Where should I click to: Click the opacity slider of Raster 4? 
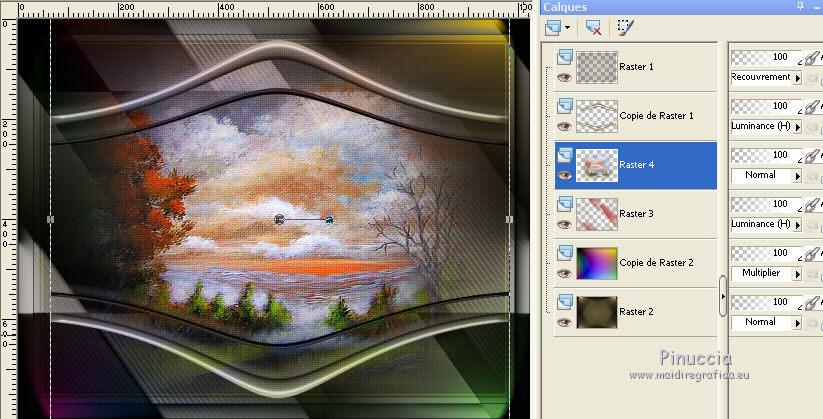point(766,155)
